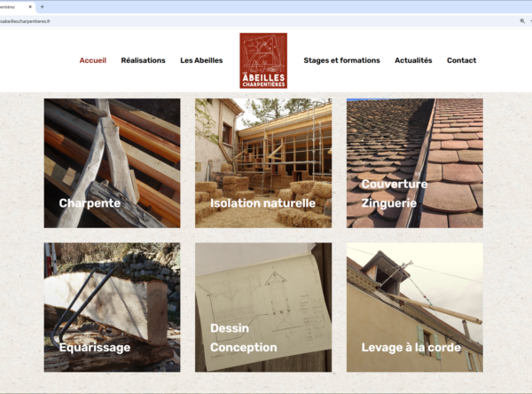The height and width of the screenshot is (394, 532).
Task: Click the Levage à la corde caption
Action: click(x=411, y=347)
